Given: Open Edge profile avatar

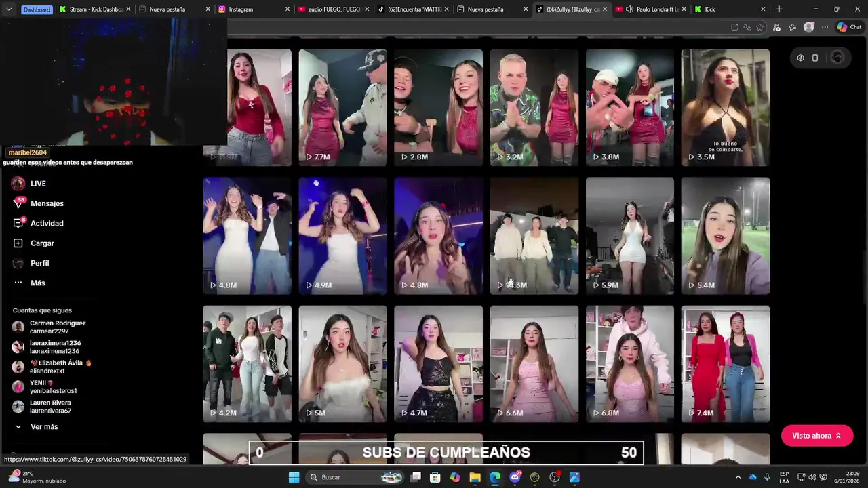Looking at the screenshot, I should coord(808,27).
